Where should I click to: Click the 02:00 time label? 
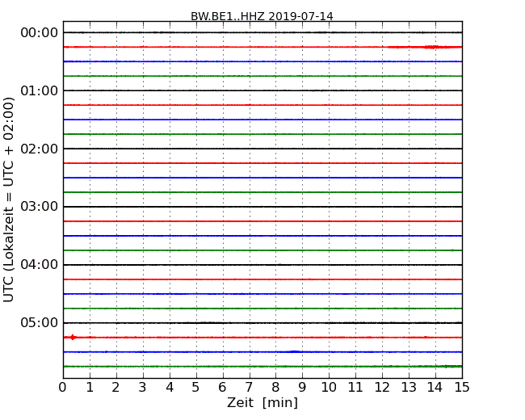click(40, 149)
